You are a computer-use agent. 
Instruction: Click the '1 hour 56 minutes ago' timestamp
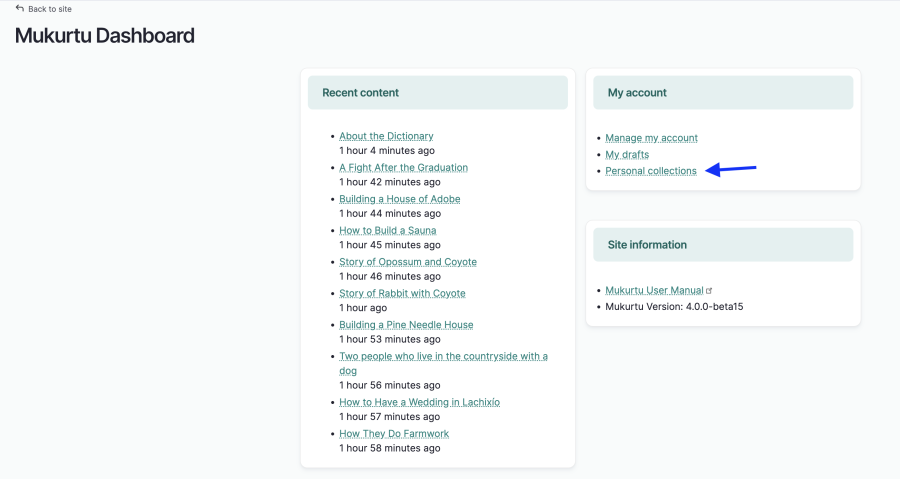pos(390,385)
